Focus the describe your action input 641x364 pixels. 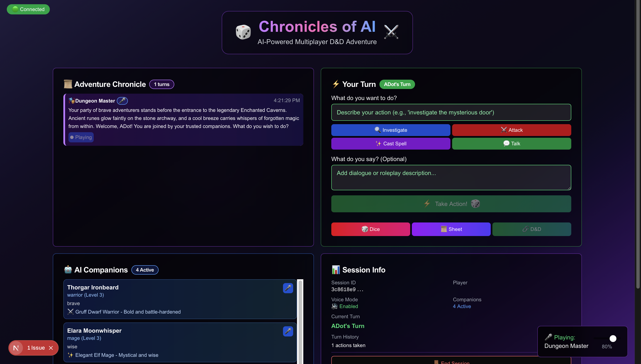[x=451, y=113]
